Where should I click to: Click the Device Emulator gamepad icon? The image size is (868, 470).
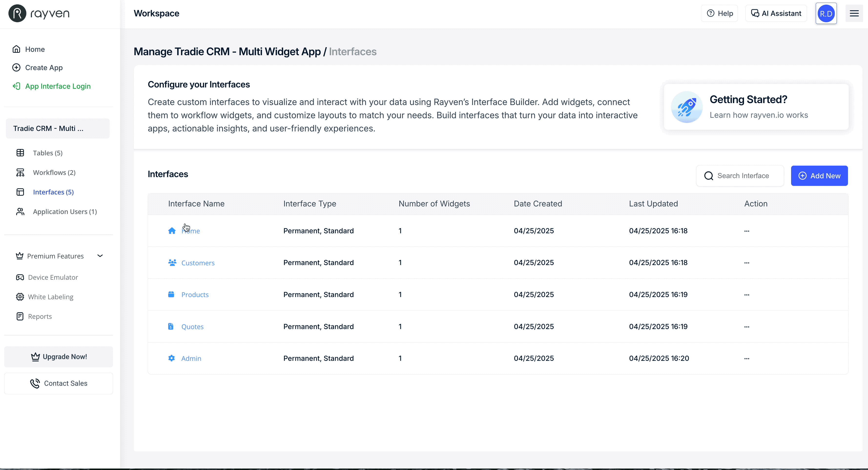coord(20,277)
